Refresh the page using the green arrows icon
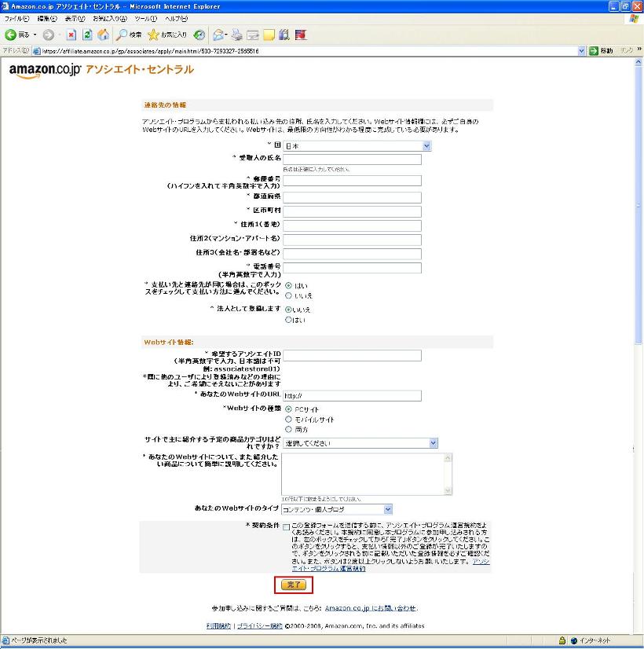 click(x=87, y=35)
